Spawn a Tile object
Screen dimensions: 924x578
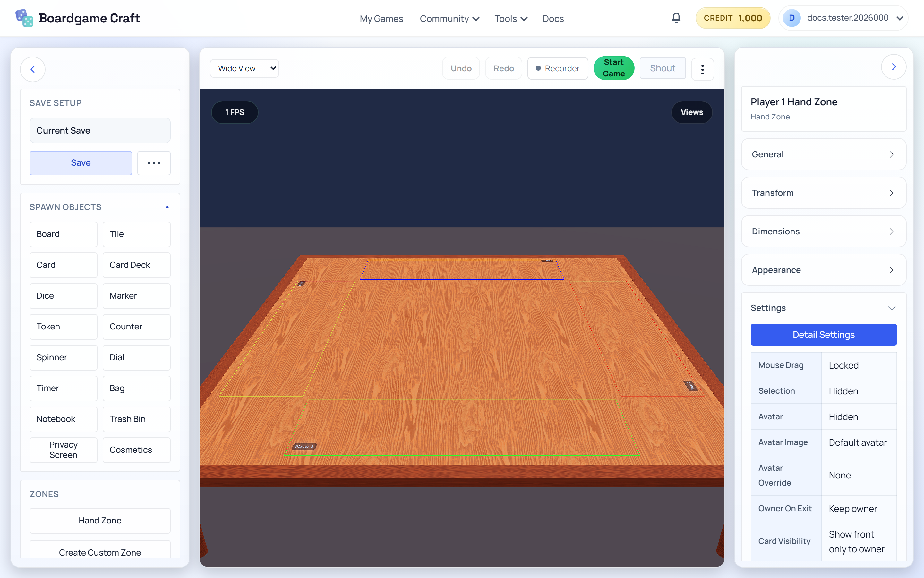[136, 234]
